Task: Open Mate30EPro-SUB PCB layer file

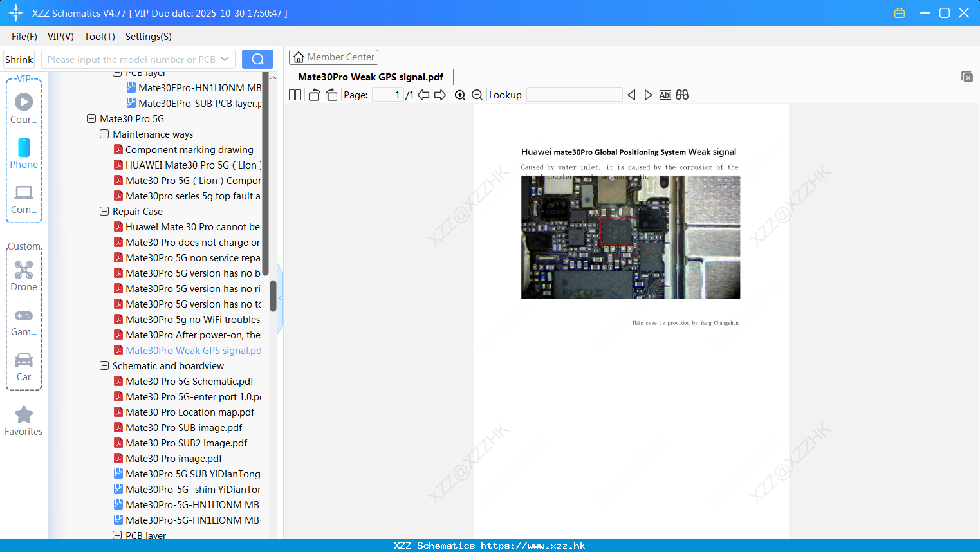Action: (194, 103)
